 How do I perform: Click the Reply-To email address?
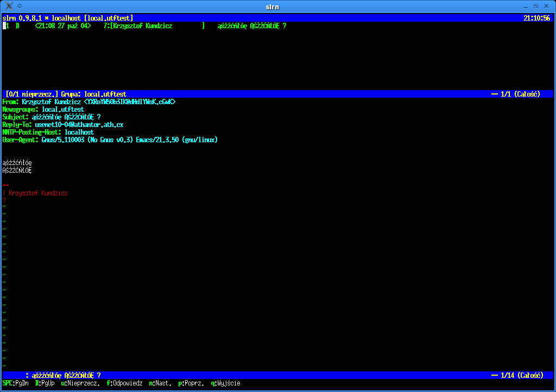tap(79, 125)
